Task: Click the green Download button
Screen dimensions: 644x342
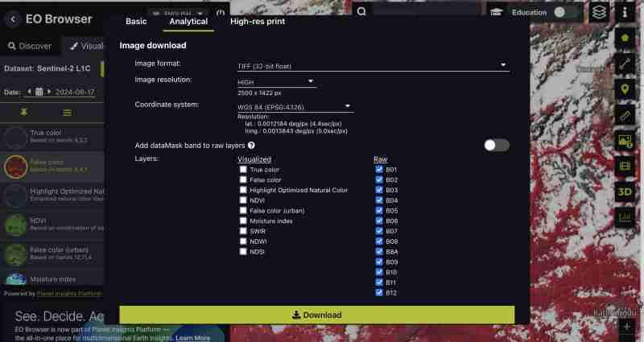Action: (x=316, y=315)
